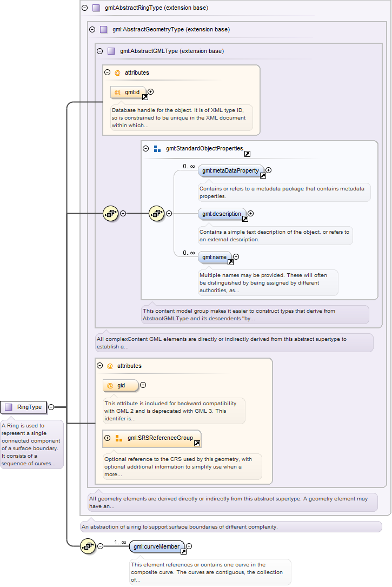Click the 'Multiple names may be provided' annotation
Viewport: 392px width, 587px height.
[268, 282]
